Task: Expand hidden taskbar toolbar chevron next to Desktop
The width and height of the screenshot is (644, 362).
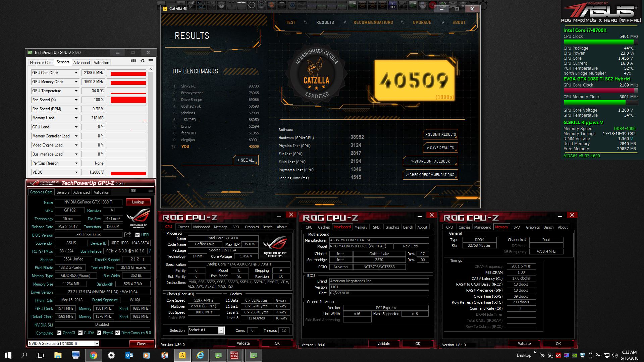Action: (x=536, y=353)
